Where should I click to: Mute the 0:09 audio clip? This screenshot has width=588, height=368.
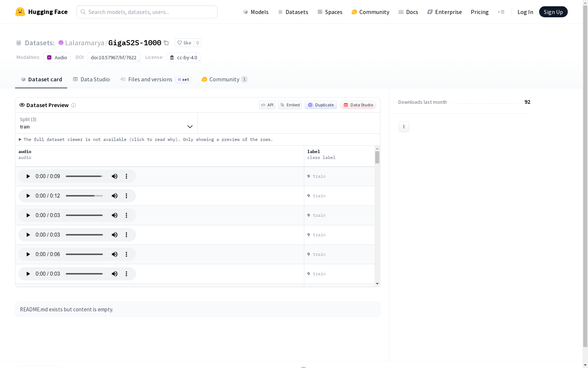pos(115,176)
